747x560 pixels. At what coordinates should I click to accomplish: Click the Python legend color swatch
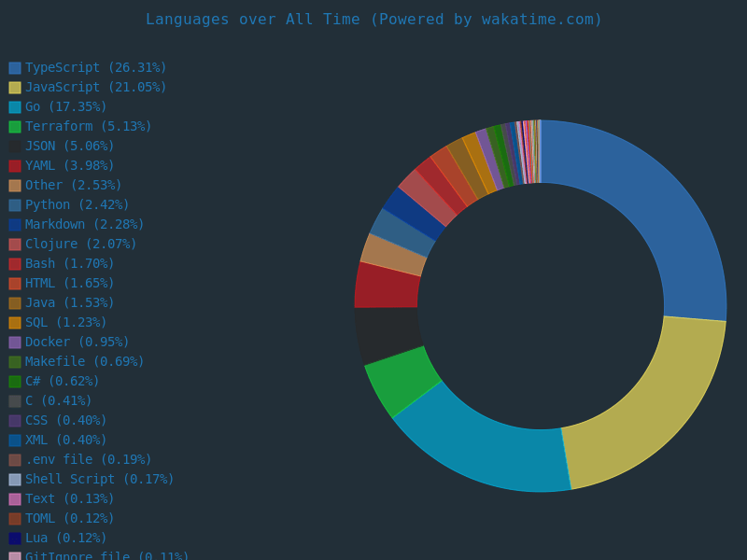15,204
